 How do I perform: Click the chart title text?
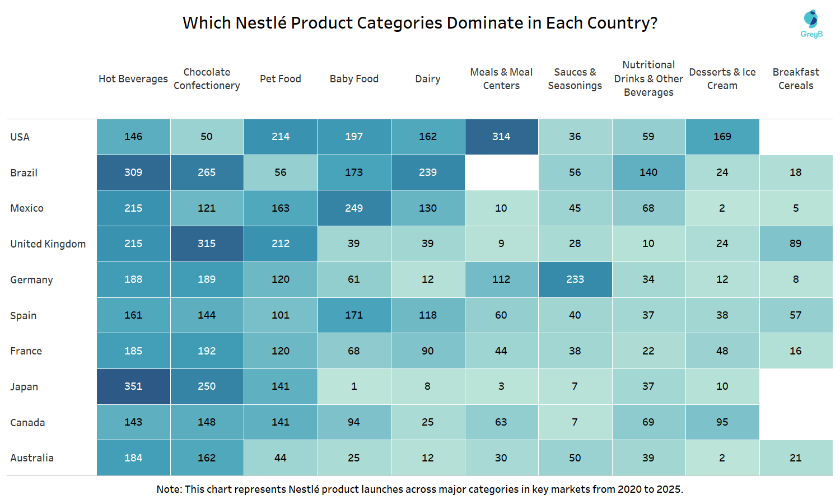coord(420,23)
